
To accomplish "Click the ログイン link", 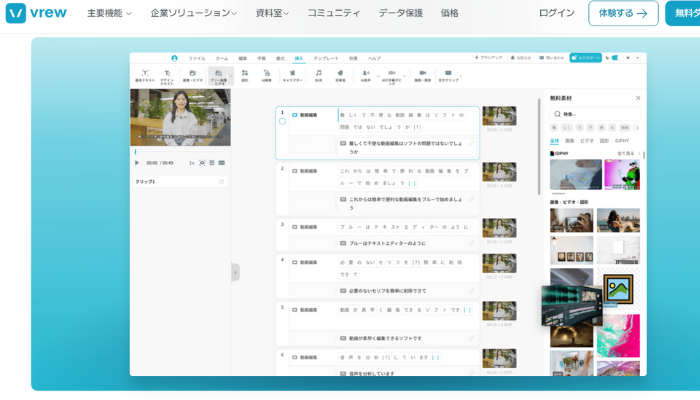I will point(556,13).
